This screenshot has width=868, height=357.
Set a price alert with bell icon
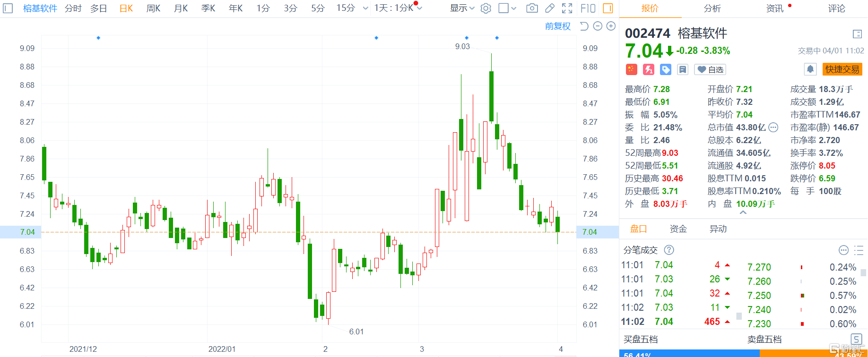coord(810,69)
